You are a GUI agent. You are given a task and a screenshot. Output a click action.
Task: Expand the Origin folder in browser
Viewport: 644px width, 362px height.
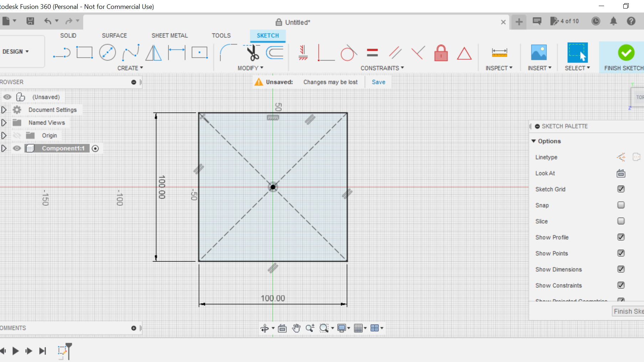(x=4, y=135)
